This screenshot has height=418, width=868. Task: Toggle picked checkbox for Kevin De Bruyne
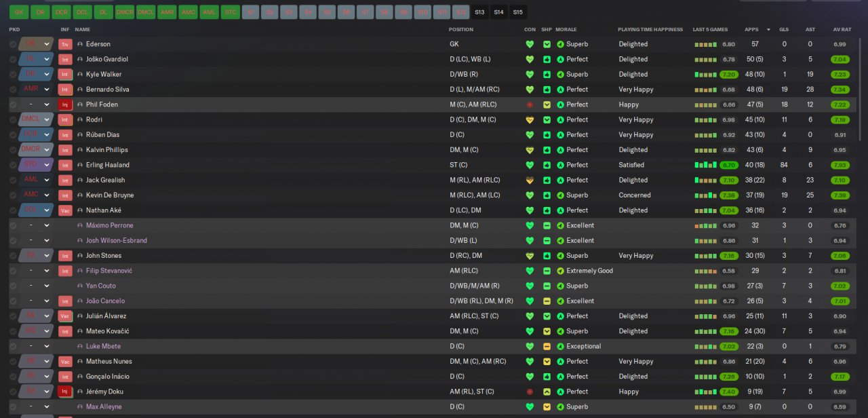tap(13, 195)
